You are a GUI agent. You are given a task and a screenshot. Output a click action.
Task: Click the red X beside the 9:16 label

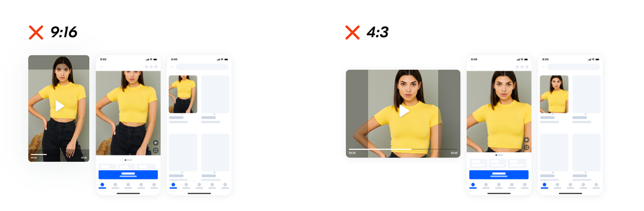click(36, 32)
